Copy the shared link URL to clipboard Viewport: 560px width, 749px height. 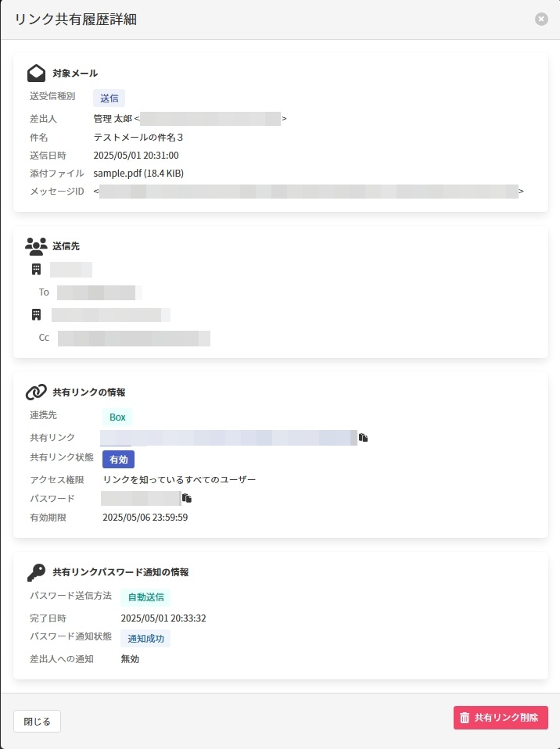(x=363, y=438)
